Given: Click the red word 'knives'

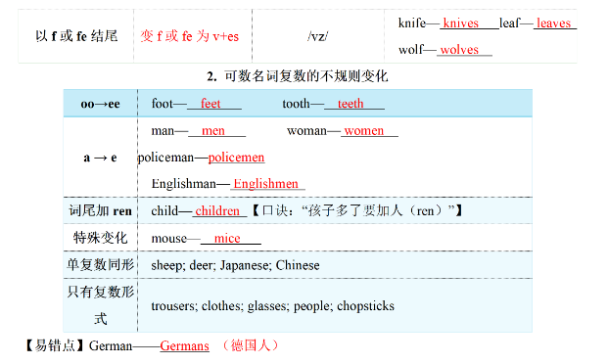Looking at the screenshot, I should click(461, 23).
